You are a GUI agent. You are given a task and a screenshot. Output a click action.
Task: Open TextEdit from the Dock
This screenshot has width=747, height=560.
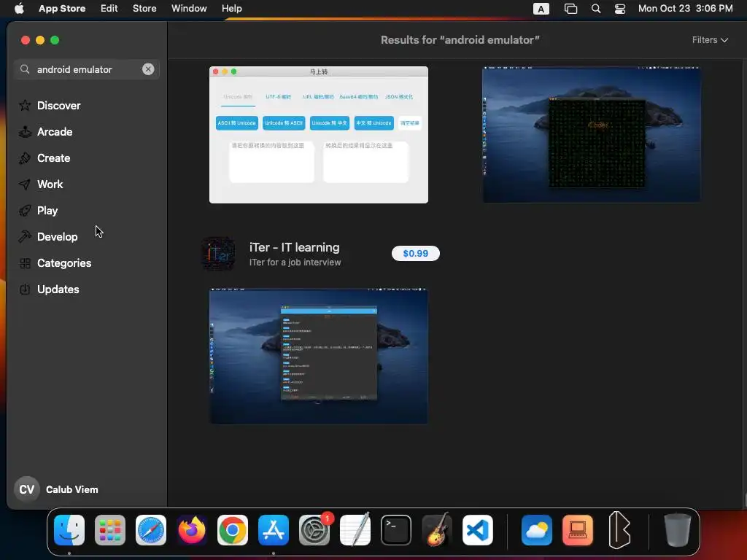point(355,530)
